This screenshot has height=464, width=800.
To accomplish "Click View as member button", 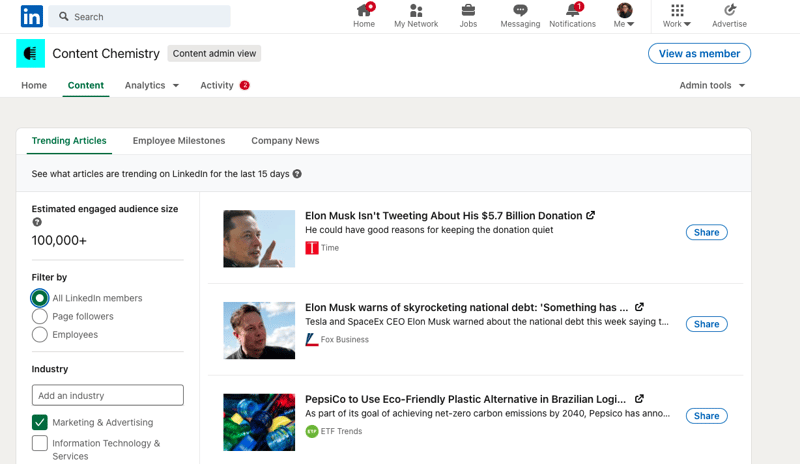I will (x=699, y=54).
